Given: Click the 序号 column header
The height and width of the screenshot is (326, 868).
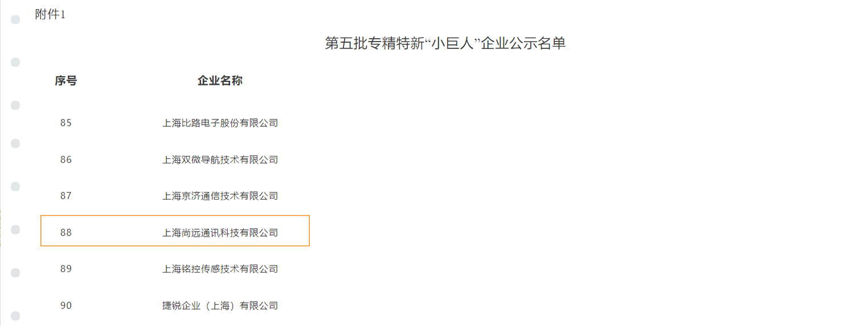Looking at the screenshot, I should [66, 81].
